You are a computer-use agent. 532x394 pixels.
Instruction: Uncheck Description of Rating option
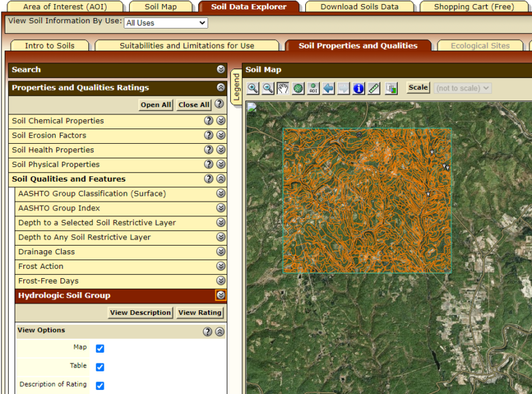[100, 385]
